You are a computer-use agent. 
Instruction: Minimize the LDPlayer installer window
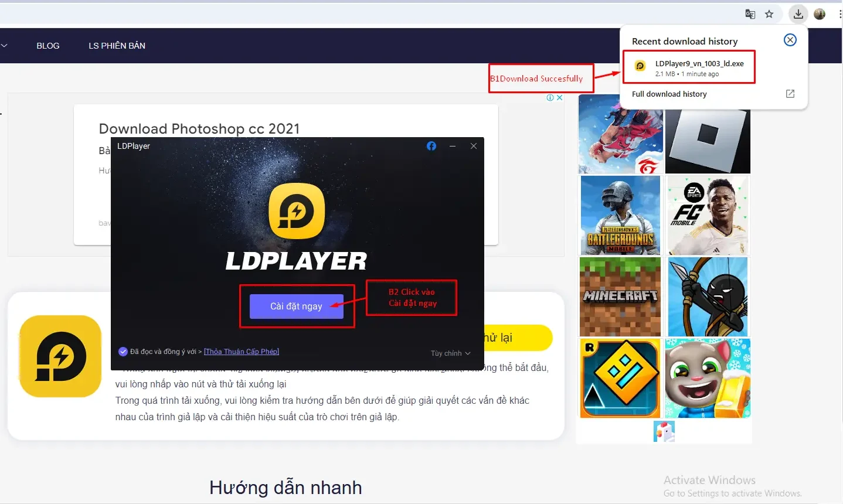pyautogui.click(x=453, y=146)
